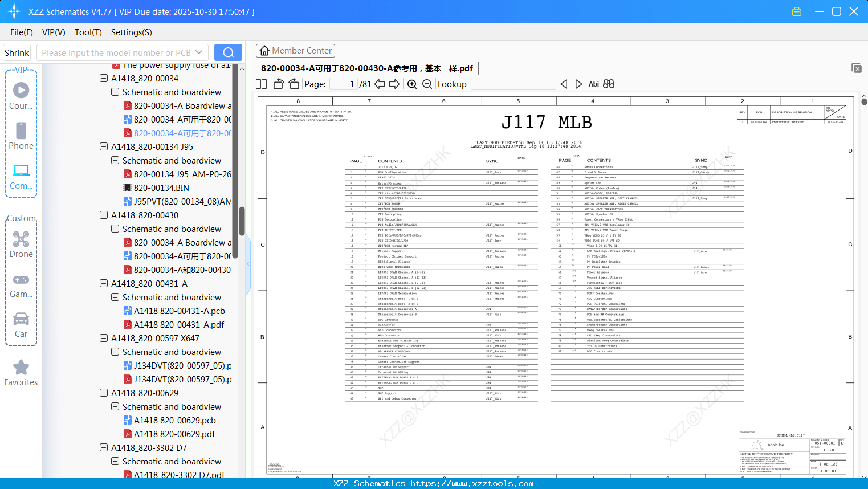This screenshot has width=868, height=489.
Task: Toggle the Abi whole-word match option
Action: pyautogui.click(x=593, y=84)
